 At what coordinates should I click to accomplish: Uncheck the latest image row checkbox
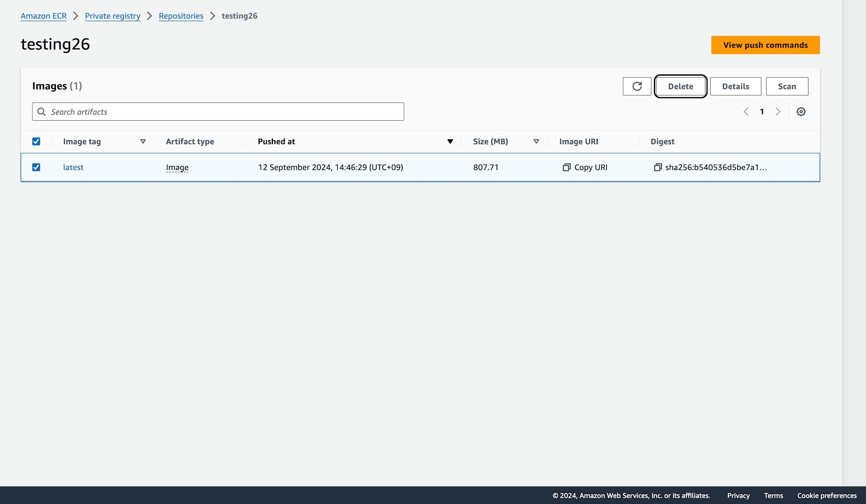[x=36, y=167]
